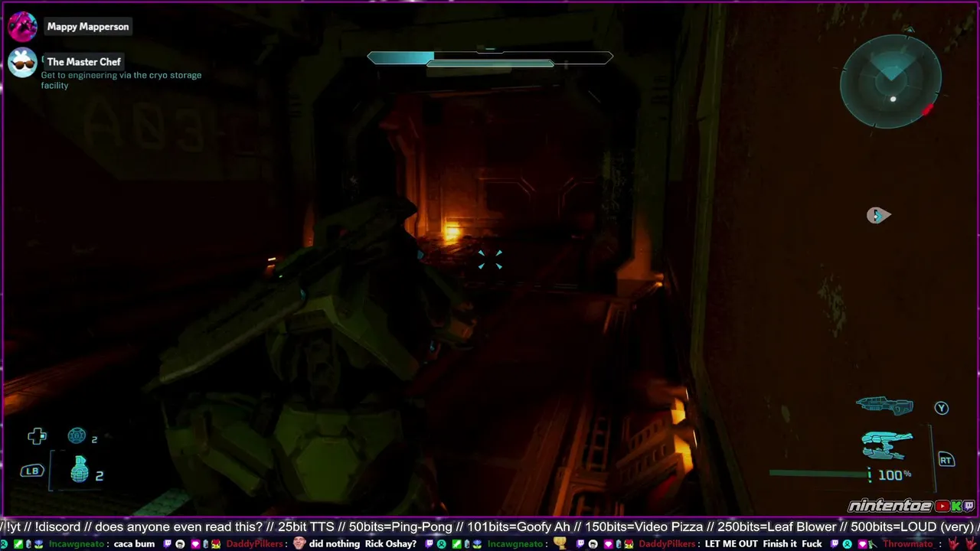Click Mappy Mapperson's pink avatar
The width and height of the screenshot is (980, 551).
coord(22,27)
